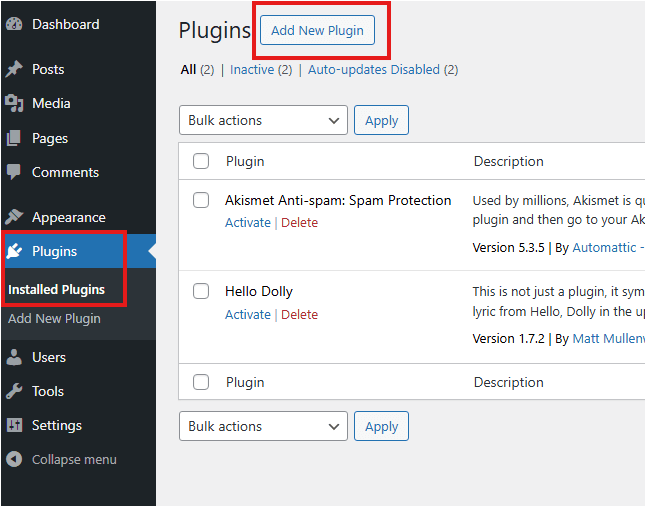
Task: Click the Appearance paintbrush icon
Action: (x=14, y=217)
